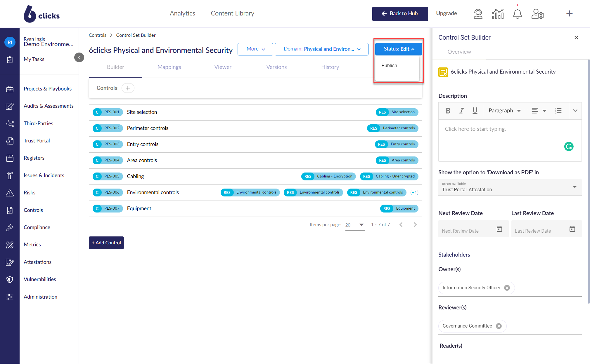Click the My Tasks clipboard icon
This screenshot has height=364, width=590.
(10, 60)
